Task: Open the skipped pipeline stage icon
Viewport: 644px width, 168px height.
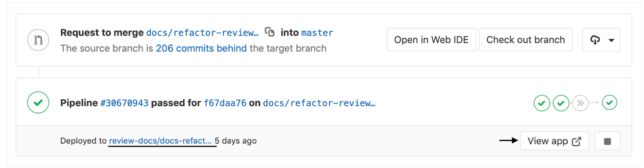Action: [580, 103]
